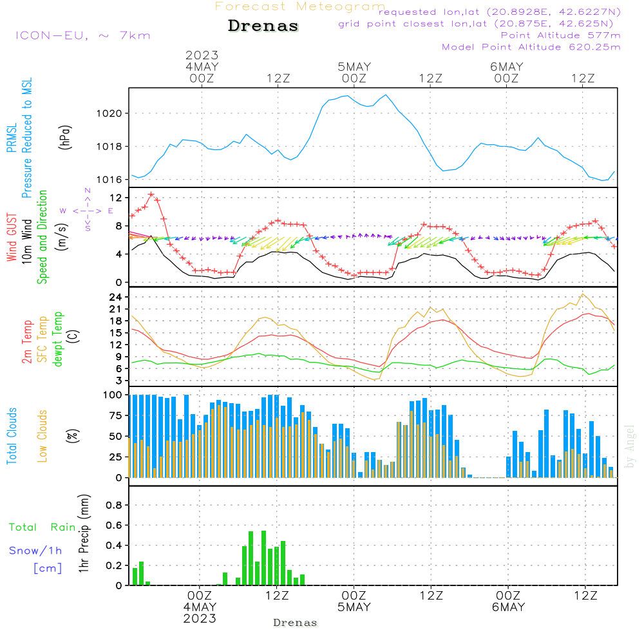Click the tallest green rain bar

[263, 558]
